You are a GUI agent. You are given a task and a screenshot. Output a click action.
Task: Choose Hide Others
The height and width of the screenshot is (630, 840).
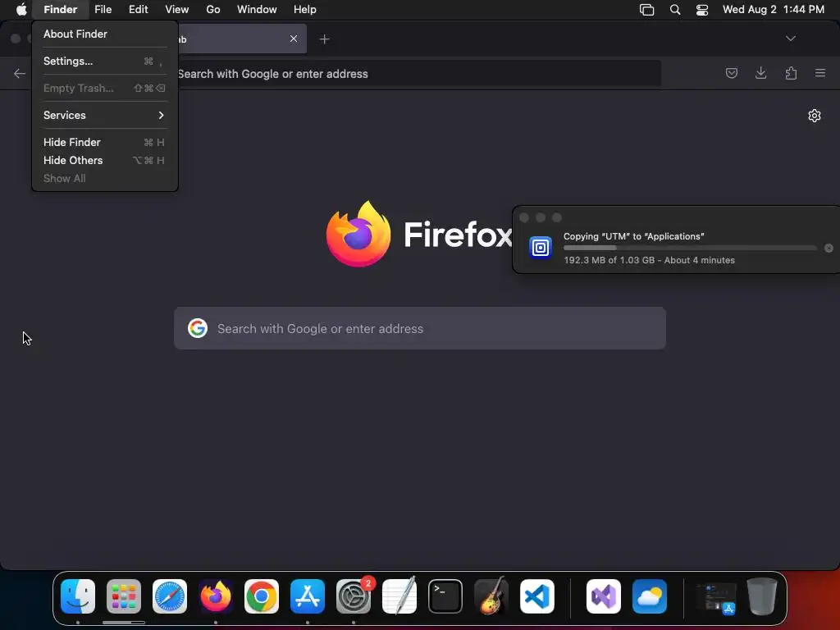(104, 160)
